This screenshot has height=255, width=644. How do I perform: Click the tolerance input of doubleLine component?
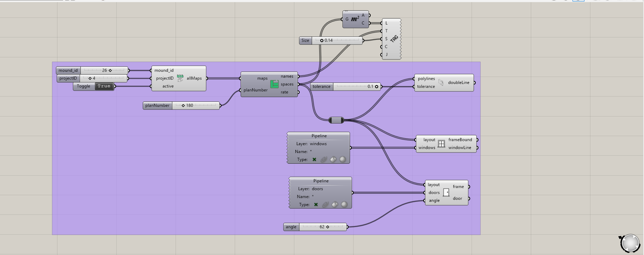click(x=426, y=87)
